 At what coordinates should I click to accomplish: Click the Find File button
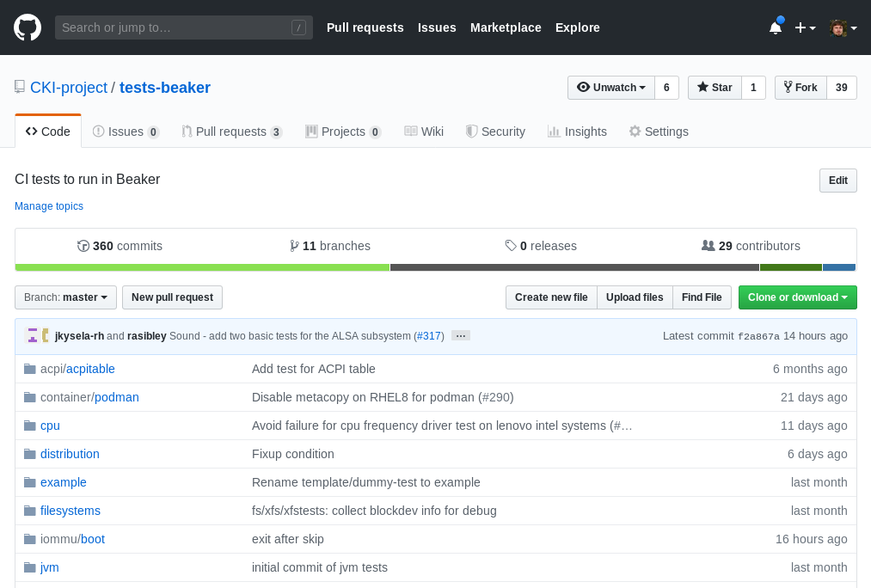pos(702,297)
